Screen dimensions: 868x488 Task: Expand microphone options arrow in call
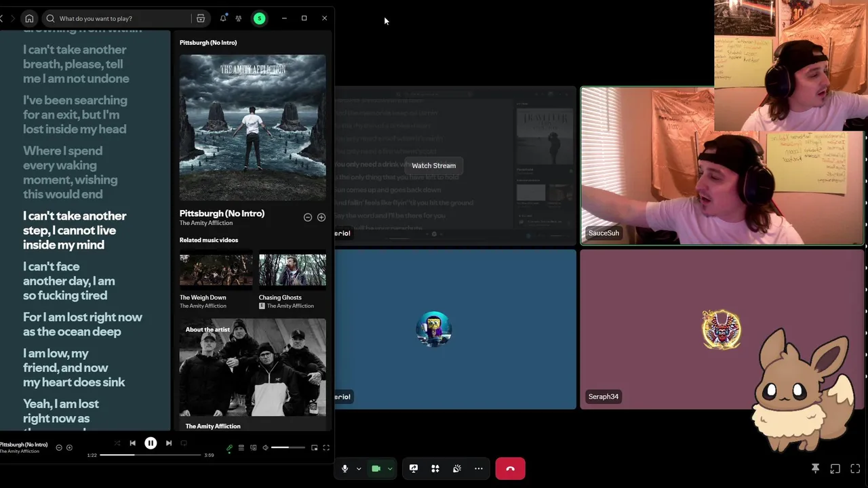pos(359,468)
